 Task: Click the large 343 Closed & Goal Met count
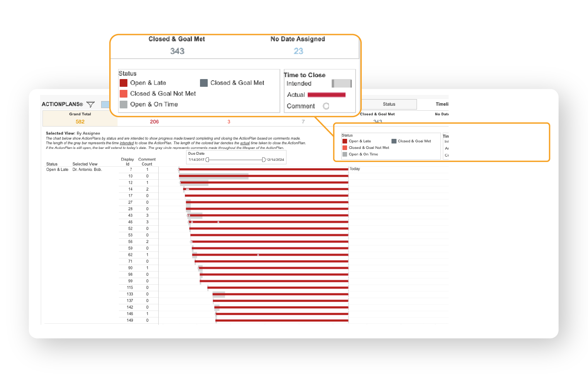(177, 51)
